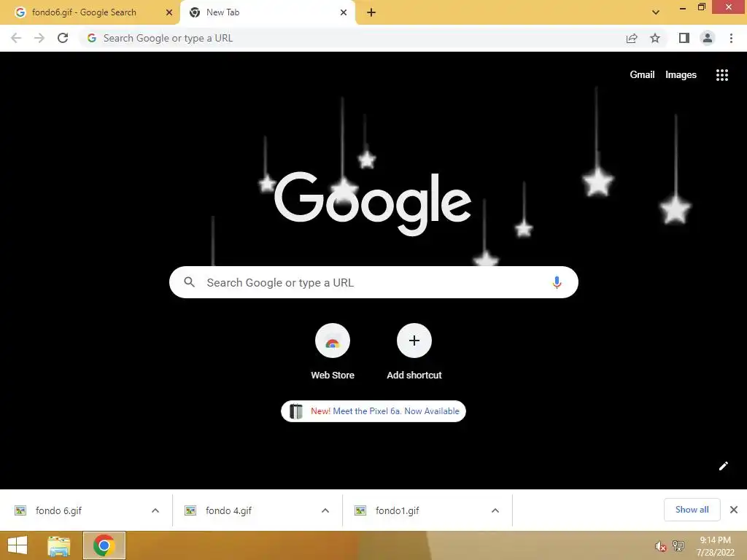
Task: Open Gmail link
Action: point(642,75)
